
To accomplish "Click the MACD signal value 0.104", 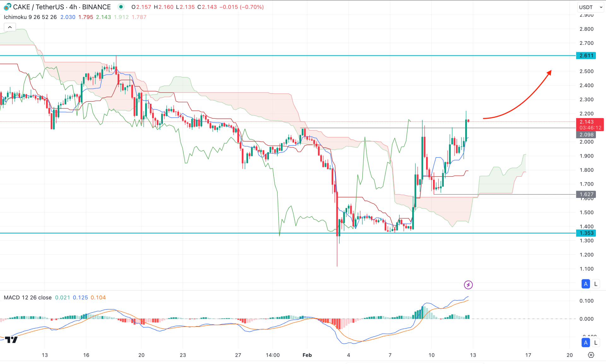I will (x=98, y=297).
